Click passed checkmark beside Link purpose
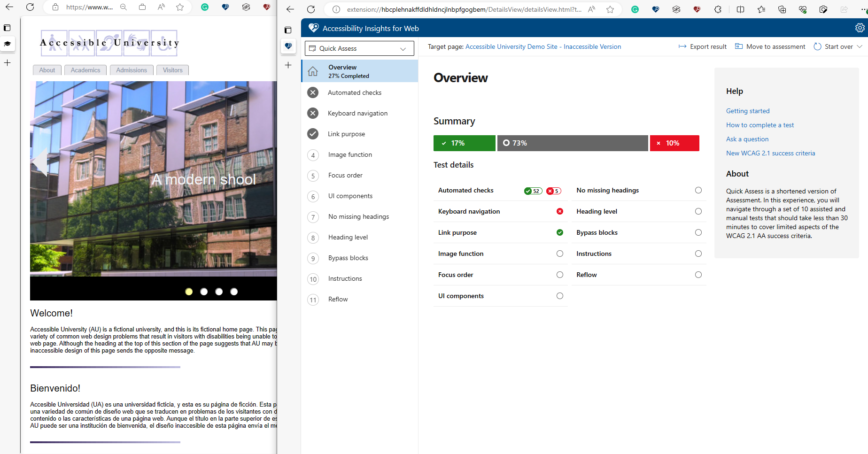The width and height of the screenshot is (868, 454). click(x=313, y=134)
